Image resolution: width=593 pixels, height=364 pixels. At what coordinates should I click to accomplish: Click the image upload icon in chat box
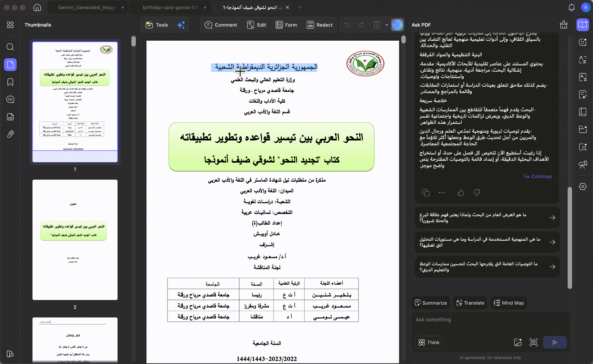click(x=518, y=342)
